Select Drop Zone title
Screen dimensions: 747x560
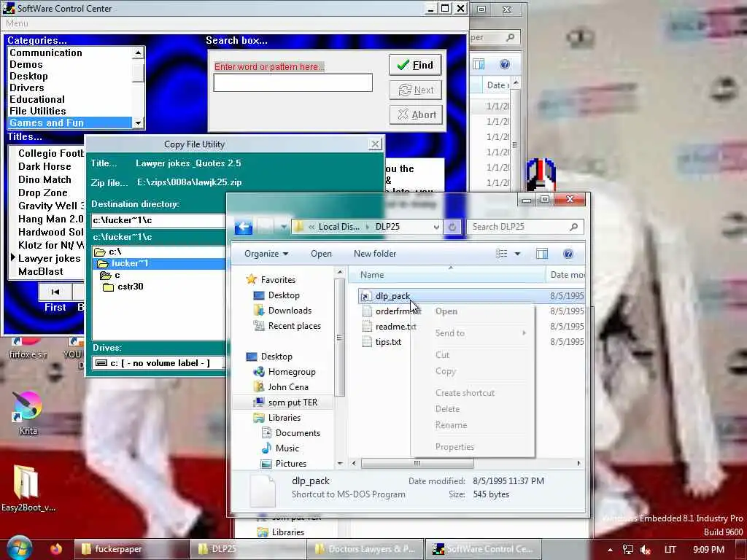point(43,192)
